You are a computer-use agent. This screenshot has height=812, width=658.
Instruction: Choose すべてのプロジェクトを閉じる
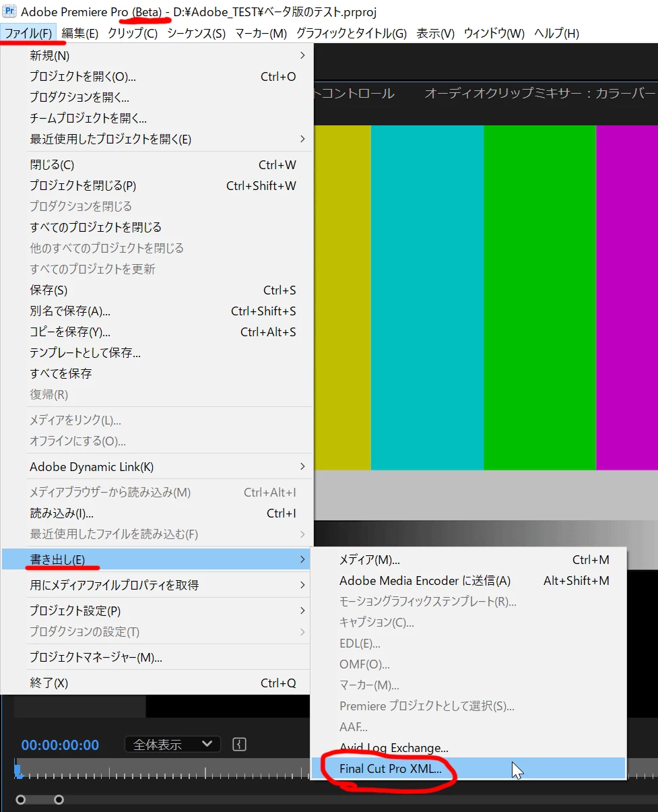(x=156, y=227)
